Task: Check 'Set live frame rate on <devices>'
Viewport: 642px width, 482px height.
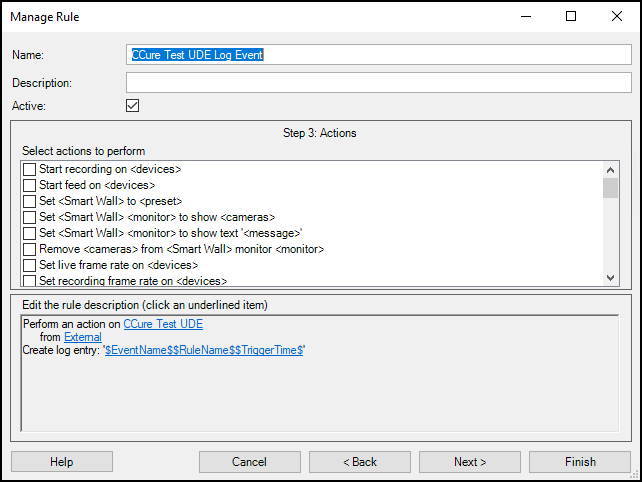Action: click(29, 265)
